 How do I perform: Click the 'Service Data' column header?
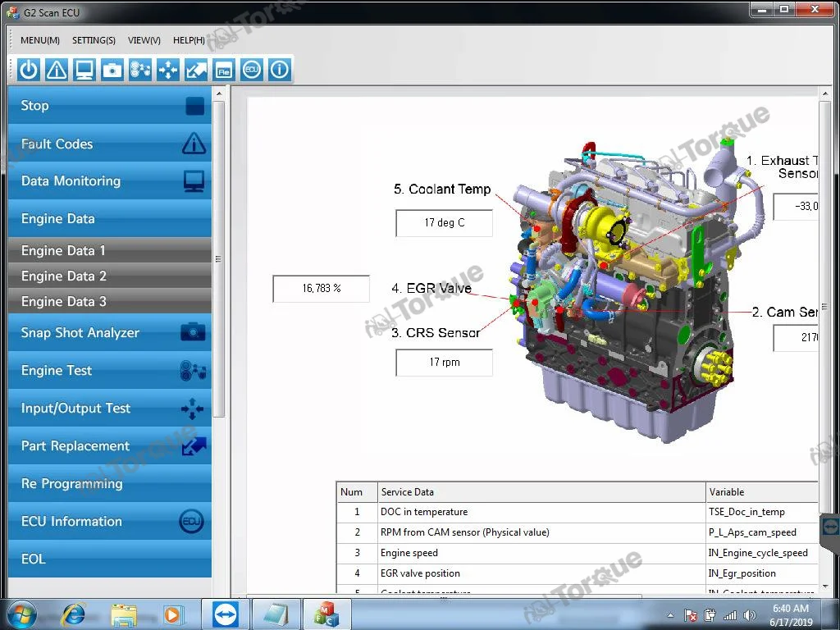point(541,492)
